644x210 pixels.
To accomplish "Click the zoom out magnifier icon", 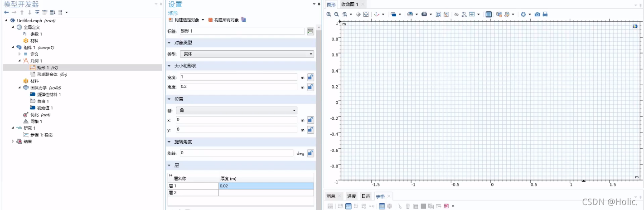I will point(336,15).
